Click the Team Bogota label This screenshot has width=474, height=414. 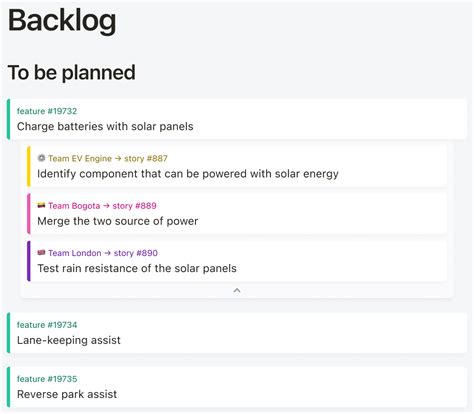pyautogui.click(x=74, y=206)
